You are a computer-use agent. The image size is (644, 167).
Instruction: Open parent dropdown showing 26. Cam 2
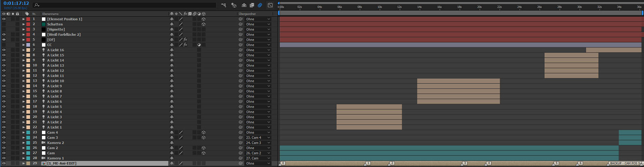coord(258,153)
